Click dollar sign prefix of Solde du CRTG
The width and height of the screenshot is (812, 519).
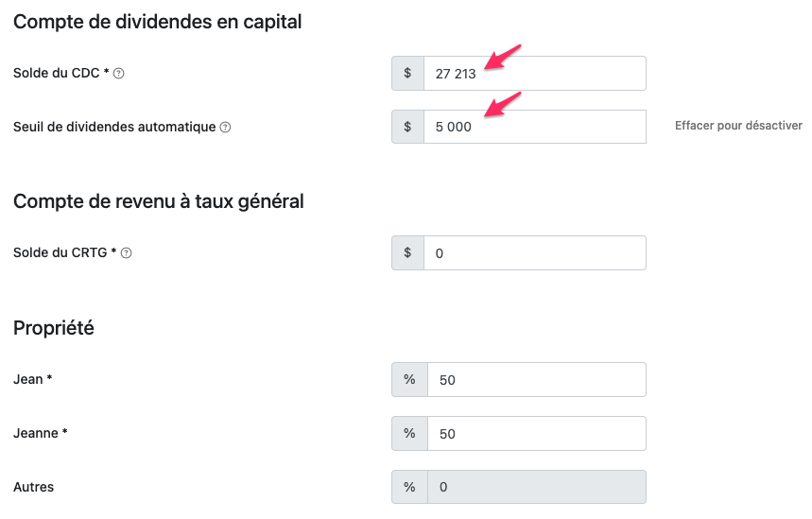tap(407, 252)
